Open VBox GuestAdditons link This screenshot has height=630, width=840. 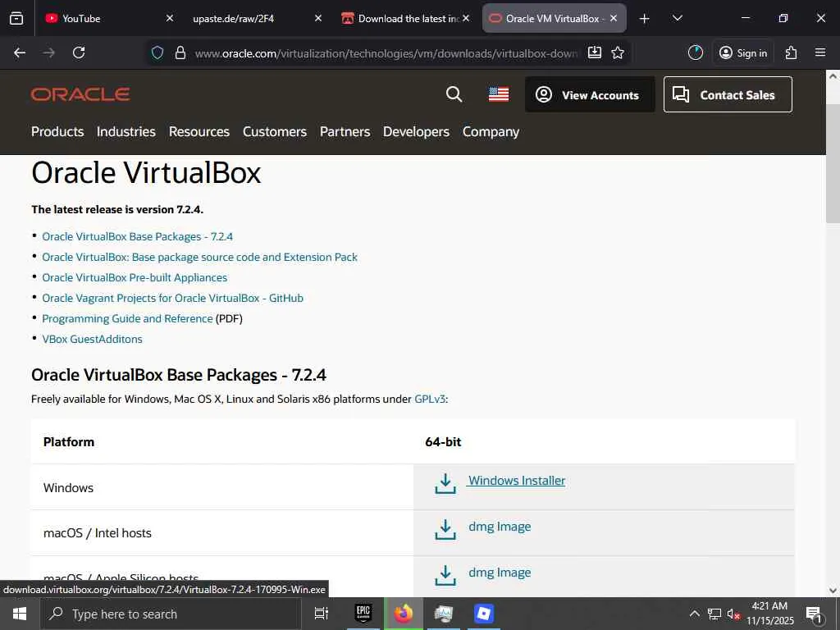92,339
